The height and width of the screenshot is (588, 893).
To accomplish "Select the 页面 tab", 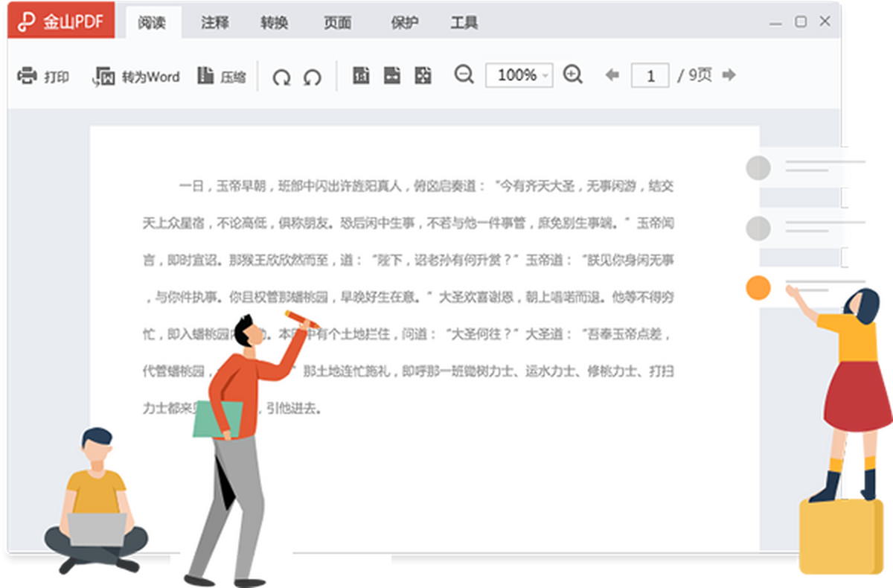I will [337, 23].
